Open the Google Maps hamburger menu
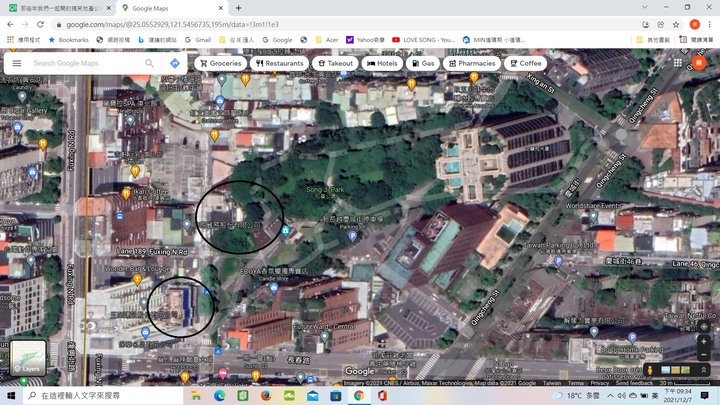The height and width of the screenshot is (405, 720). (x=17, y=63)
